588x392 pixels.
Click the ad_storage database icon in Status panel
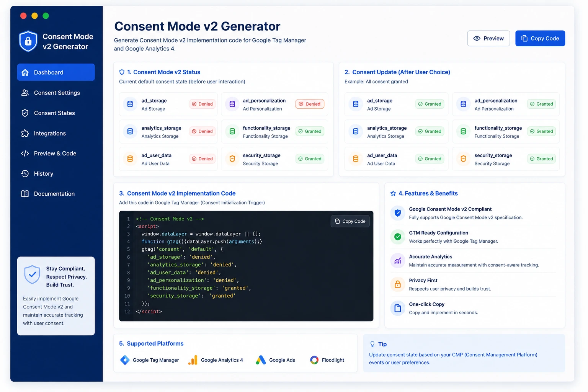tap(130, 104)
